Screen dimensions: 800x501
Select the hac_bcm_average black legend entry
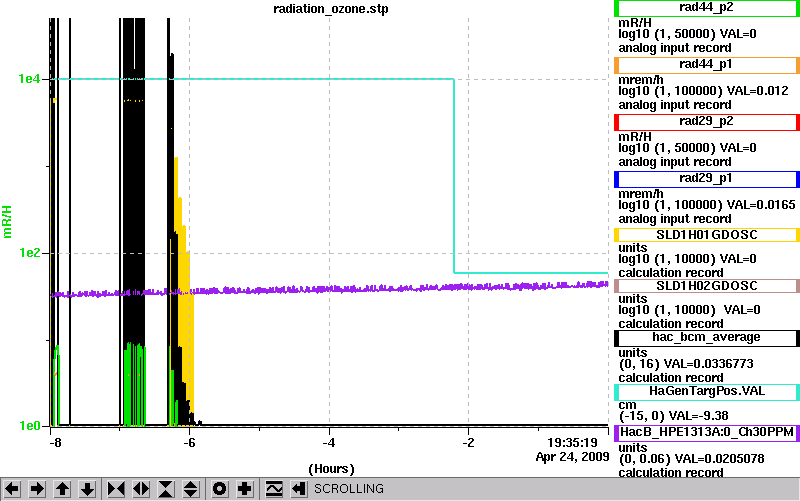(706, 338)
